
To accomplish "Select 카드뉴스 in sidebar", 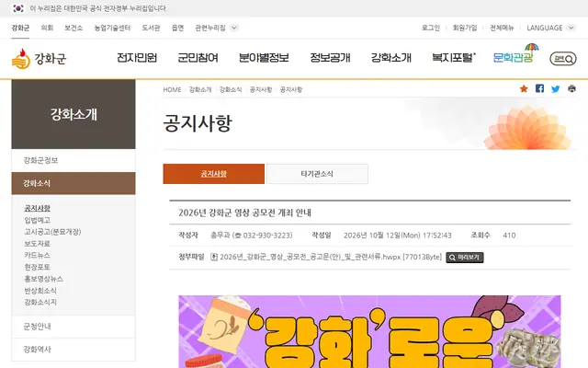I will click(x=37, y=256).
